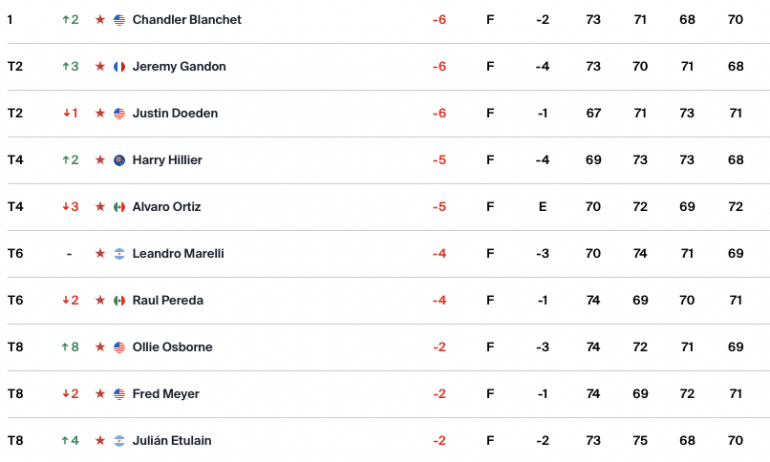Click the New Zealand flag beside Harry Hillier

[119, 160]
